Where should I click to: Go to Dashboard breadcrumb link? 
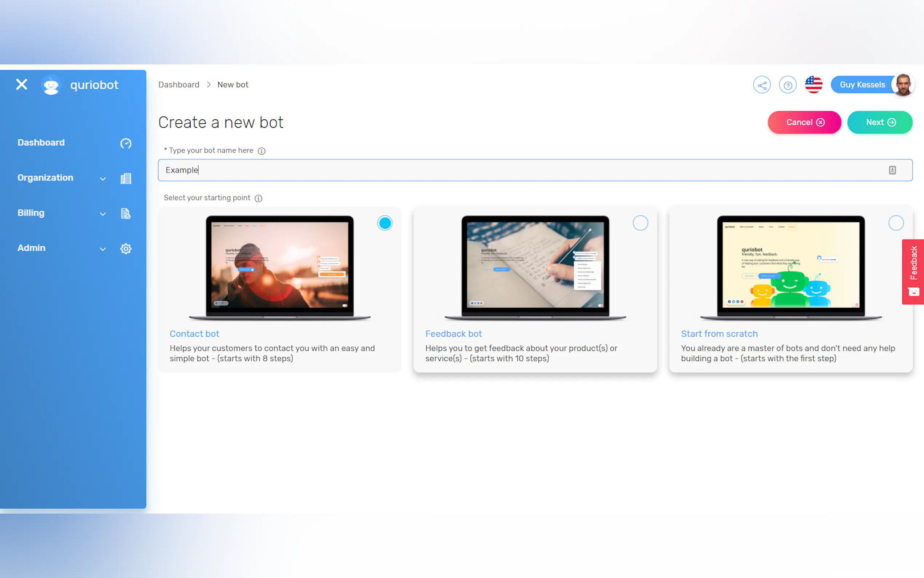click(179, 84)
